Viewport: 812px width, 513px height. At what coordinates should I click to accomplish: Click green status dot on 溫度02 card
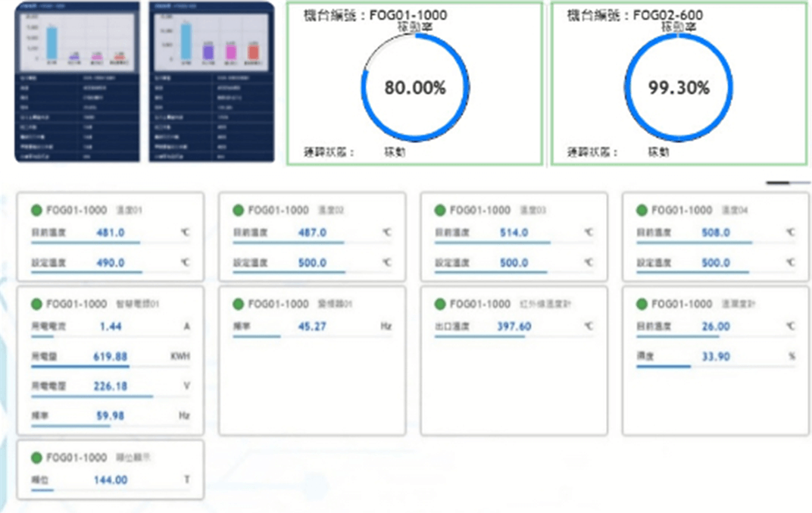pos(238,210)
